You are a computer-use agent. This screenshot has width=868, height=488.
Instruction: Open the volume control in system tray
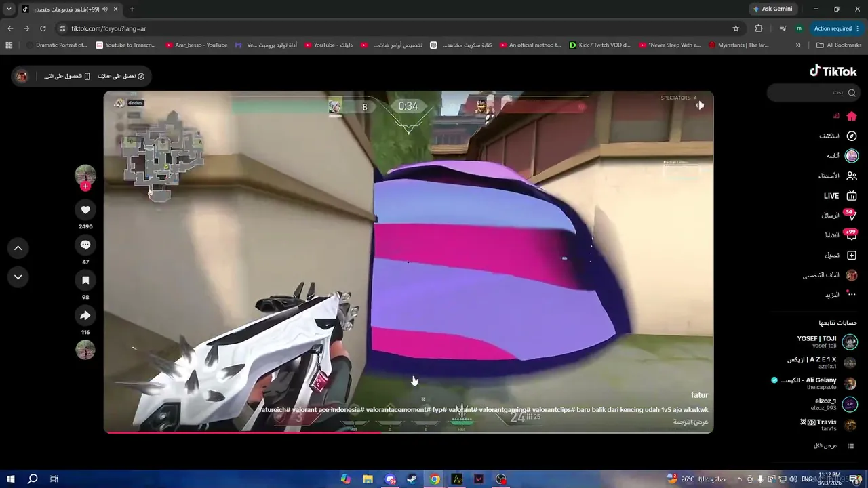coord(793,479)
